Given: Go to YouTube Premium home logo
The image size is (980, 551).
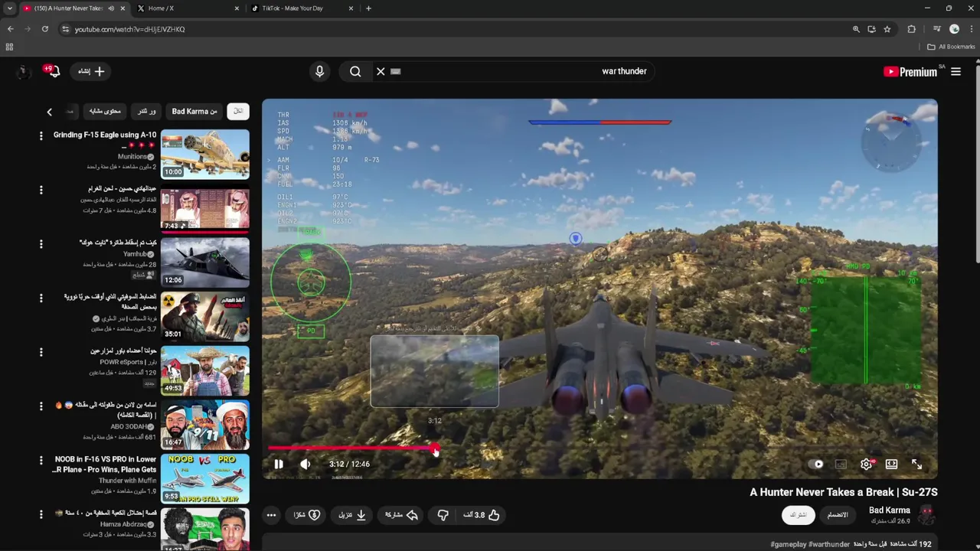Looking at the screenshot, I should point(910,71).
